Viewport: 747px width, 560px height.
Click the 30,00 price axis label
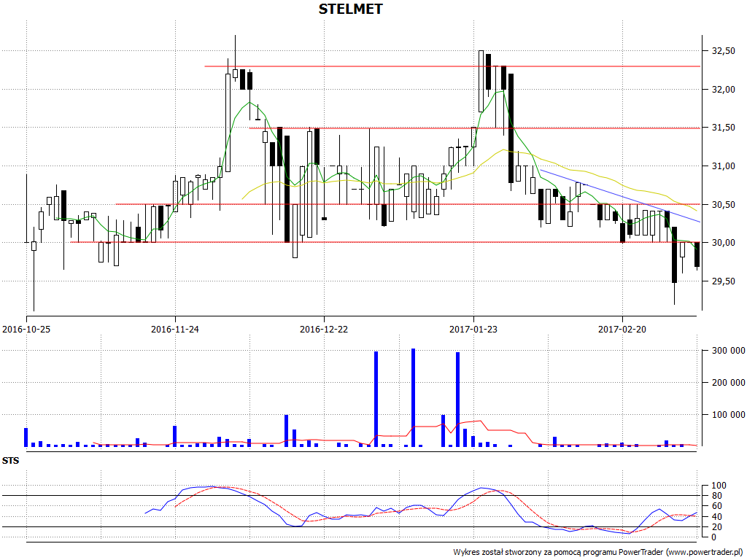click(x=723, y=243)
